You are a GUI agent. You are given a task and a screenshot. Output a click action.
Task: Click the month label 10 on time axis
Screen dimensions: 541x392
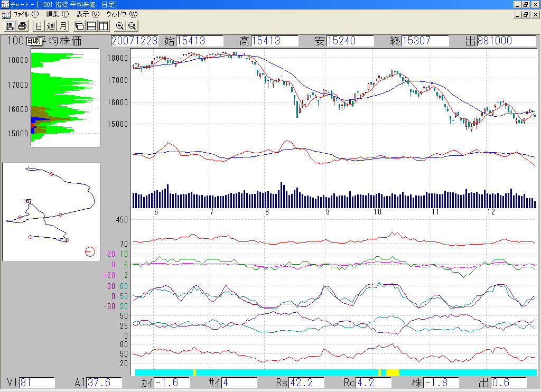click(x=377, y=212)
